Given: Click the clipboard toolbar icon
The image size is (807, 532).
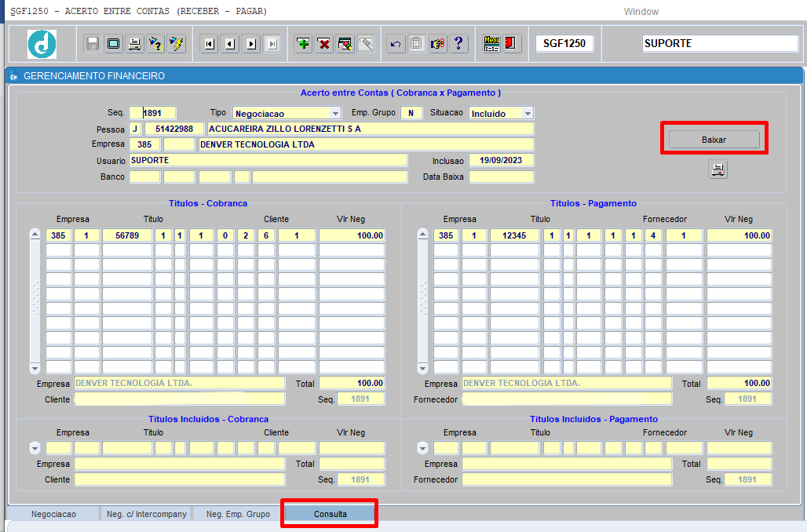Looking at the screenshot, I should (x=416, y=44).
